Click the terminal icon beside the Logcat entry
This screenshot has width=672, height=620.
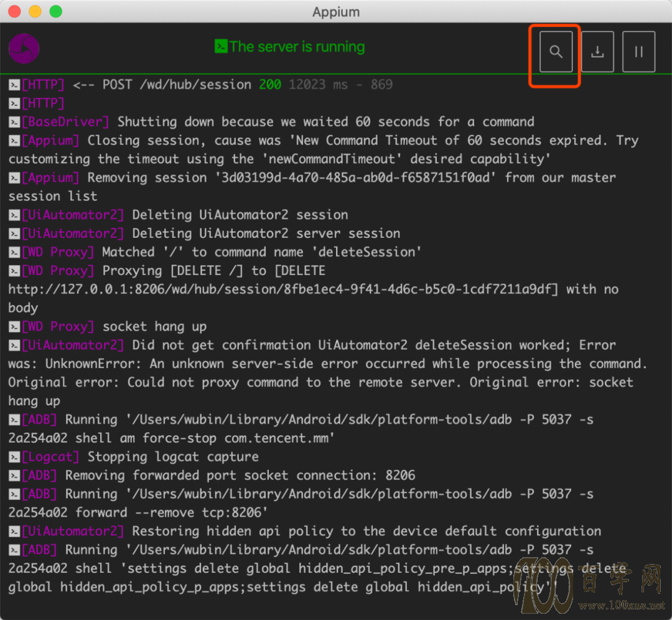click(x=14, y=457)
